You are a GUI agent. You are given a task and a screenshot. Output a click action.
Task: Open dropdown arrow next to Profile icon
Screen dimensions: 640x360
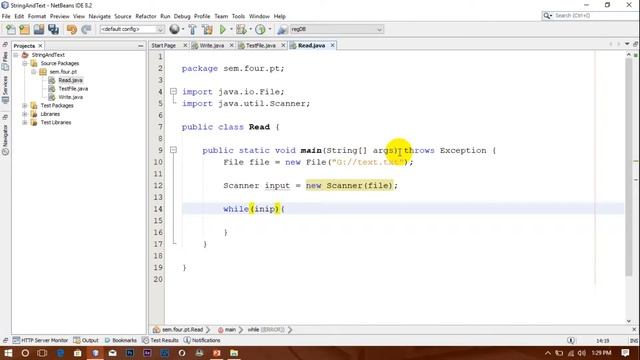(x=269, y=29)
